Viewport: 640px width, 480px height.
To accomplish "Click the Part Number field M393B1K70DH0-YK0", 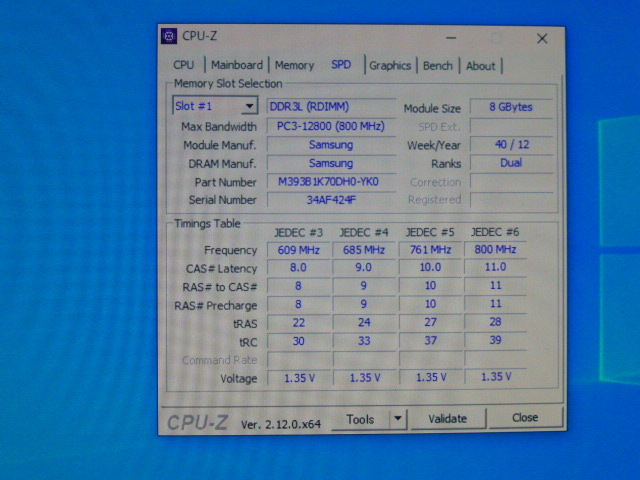I will click(x=329, y=182).
